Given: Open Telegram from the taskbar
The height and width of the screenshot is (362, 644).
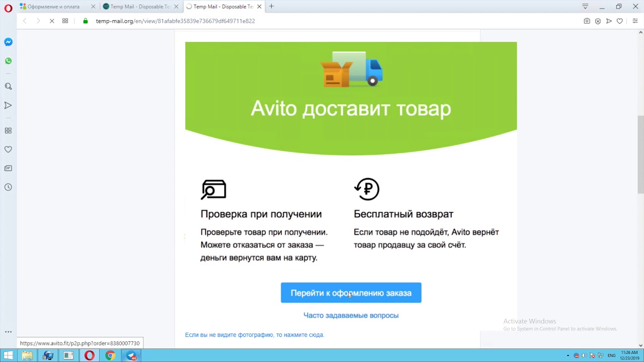Looking at the screenshot, I should click(131, 356).
